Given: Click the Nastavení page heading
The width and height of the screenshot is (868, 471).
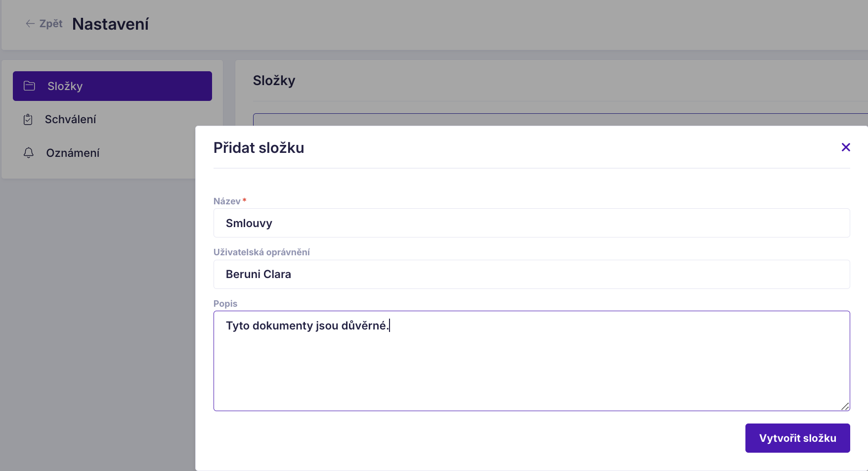Looking at the screenshot, I should click(x=110, y=24).
